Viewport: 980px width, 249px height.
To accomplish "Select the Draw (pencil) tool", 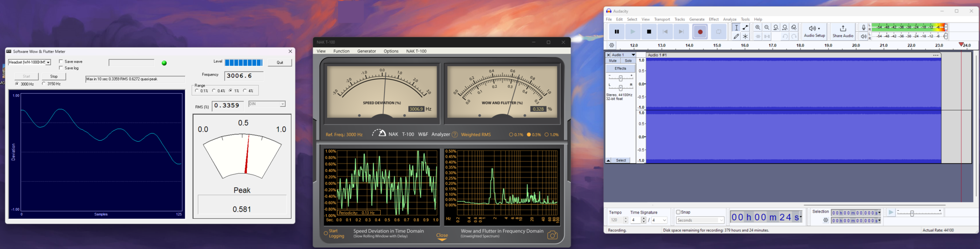I will tap(736, 36).
